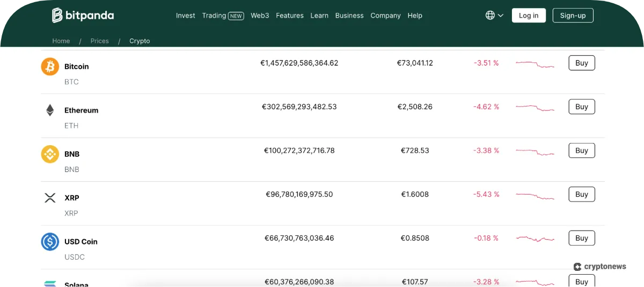Click the BTC ticker symbol

[x=71, y=82]
